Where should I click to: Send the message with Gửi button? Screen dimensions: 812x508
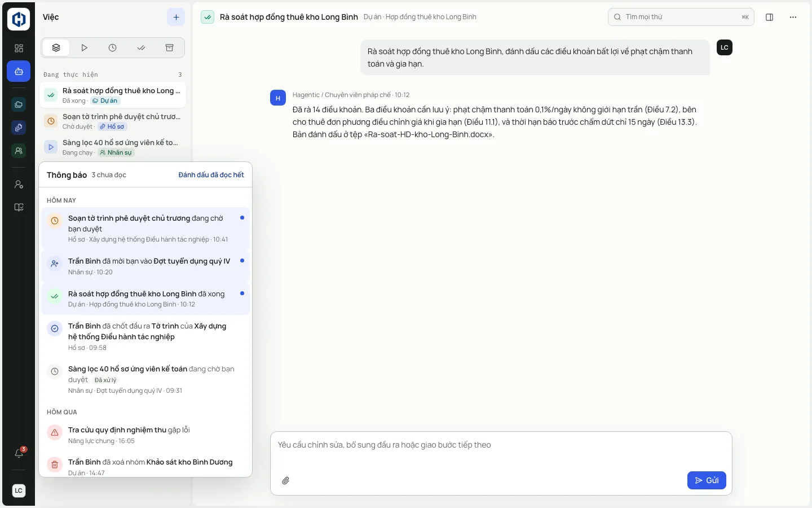(x=707, y=480)
